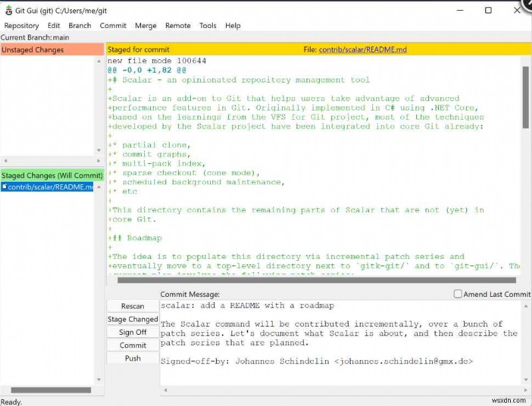
Task: Open the Edit menu
Action: click(54, 25)
